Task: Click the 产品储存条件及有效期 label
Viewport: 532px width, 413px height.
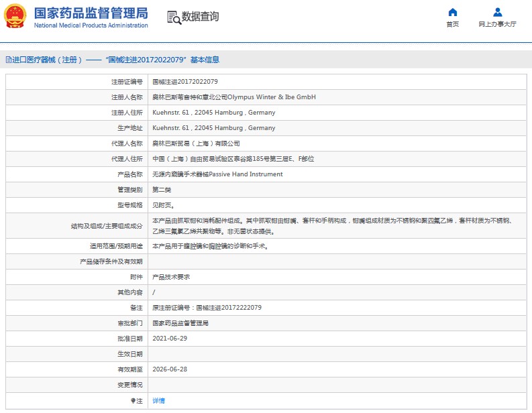Action: click(111, 261)
